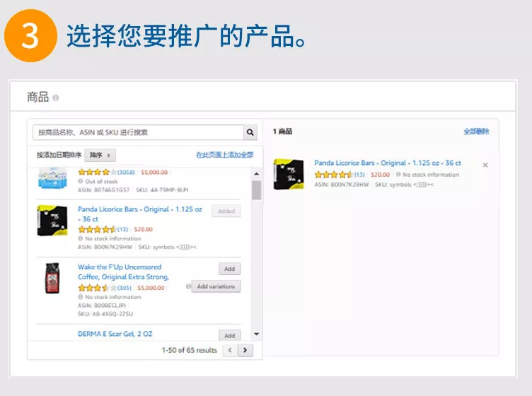Add Wake the F'Up Coffee product
The image size is (532, 396).
(229, 269)
